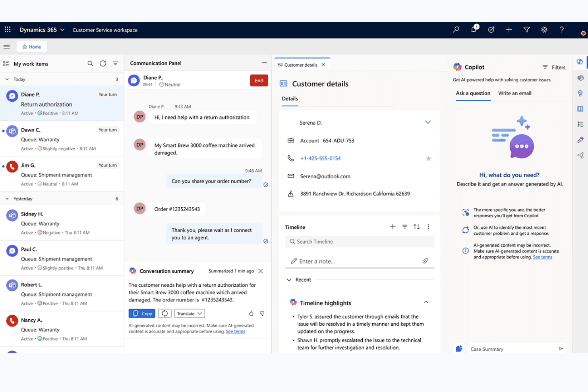Give thumbs down to conversation summary
Screen dimensions: 588x392
pos(262,313)
